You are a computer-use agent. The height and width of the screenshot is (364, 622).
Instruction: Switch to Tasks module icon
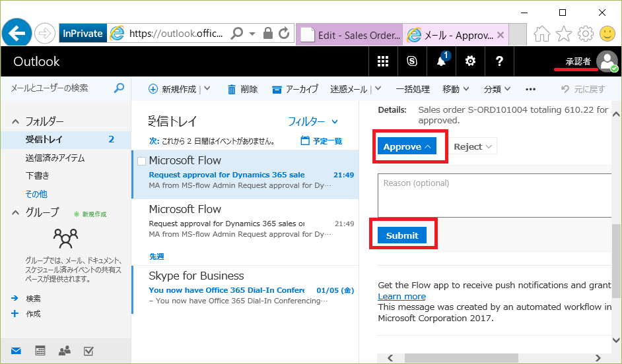coord(88,351)
